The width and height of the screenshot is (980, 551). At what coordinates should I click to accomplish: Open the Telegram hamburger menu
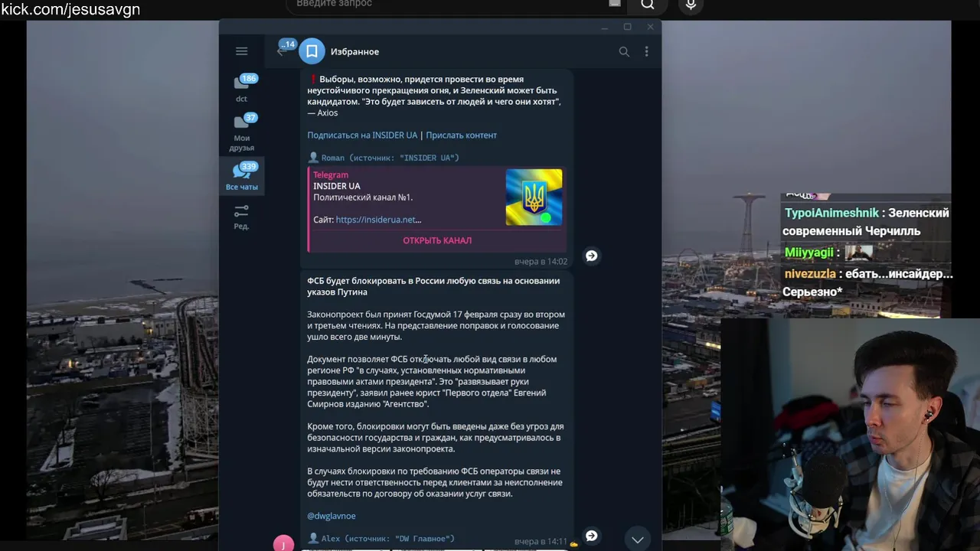(241, 51)
